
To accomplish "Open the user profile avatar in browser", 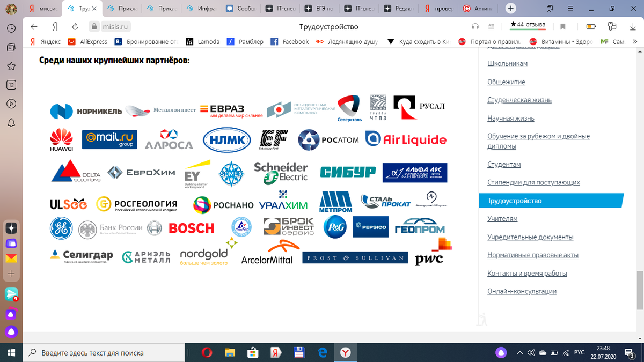I will click(11, 9).
